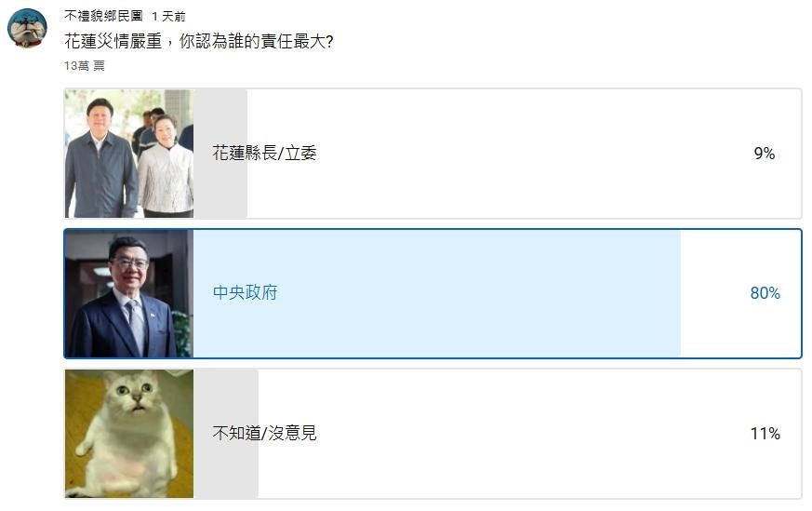
Task: Click the gray 11% progress bar fill
Action: click(x=226, y=434)
